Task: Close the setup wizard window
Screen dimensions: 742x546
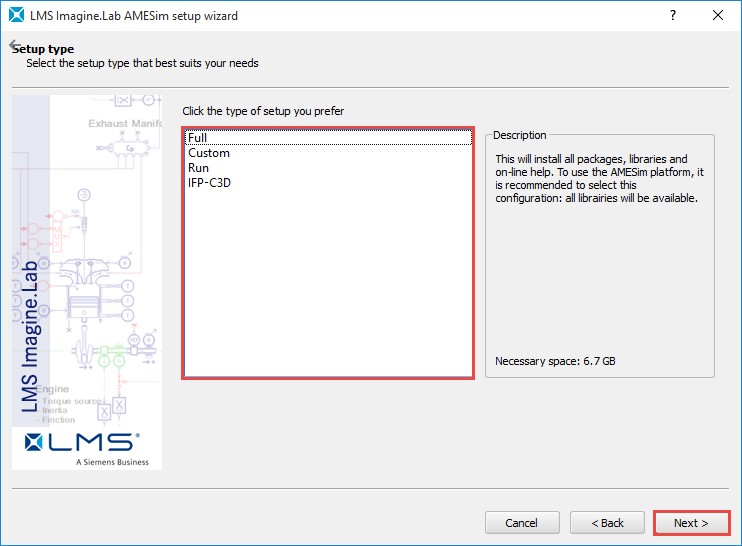Action: click(718, 16)
